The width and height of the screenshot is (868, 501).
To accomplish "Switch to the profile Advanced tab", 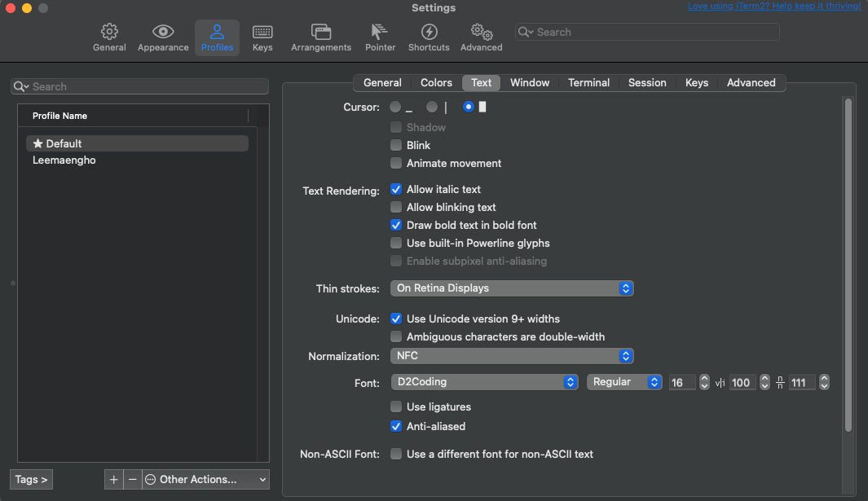I will coord(751,82).
